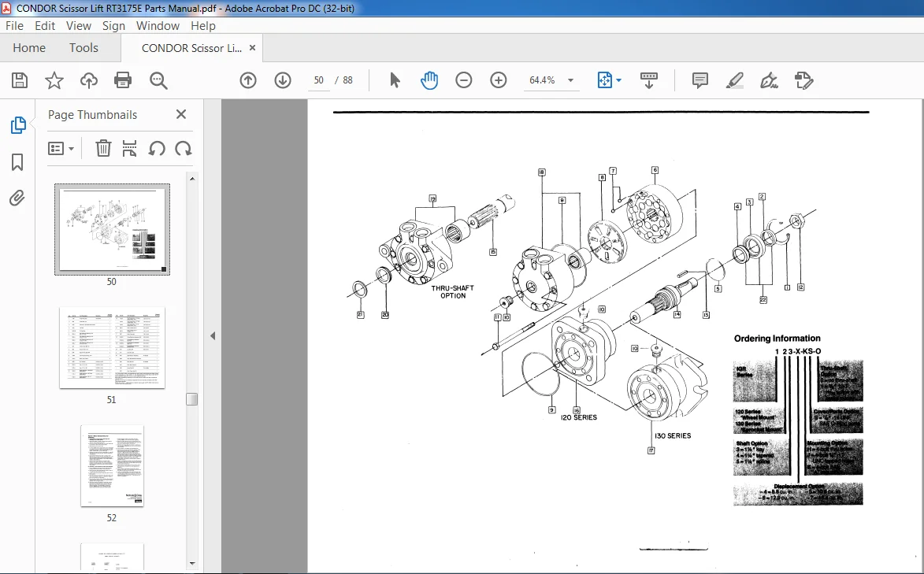Select the CONDOR Scissor Li... document tab
Screen dimensions: 924x574
(191, 48)
